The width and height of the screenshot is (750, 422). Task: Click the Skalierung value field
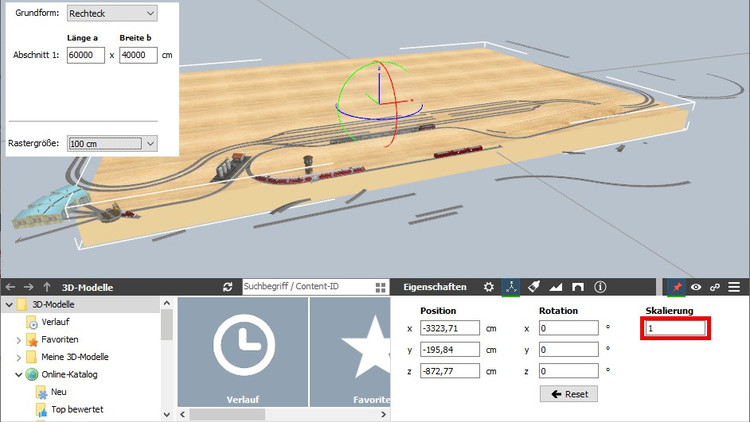tap(675, 328)
